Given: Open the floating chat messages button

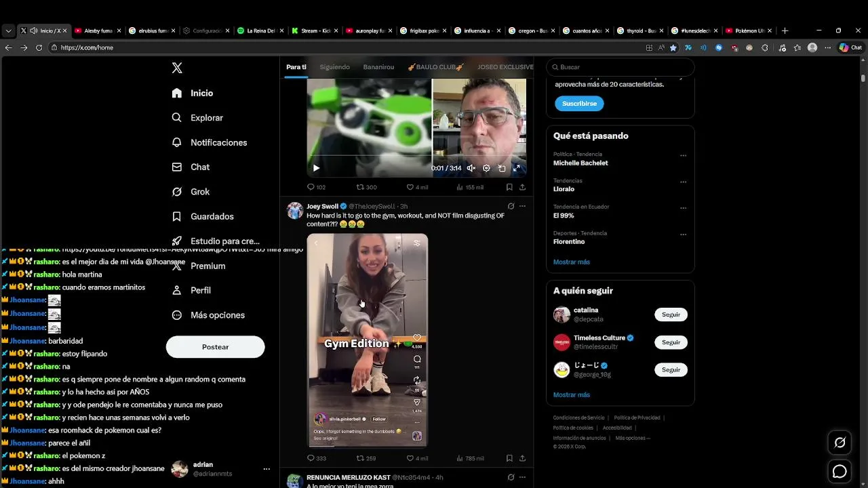Looking at the screenshot, I should [840, 472].
